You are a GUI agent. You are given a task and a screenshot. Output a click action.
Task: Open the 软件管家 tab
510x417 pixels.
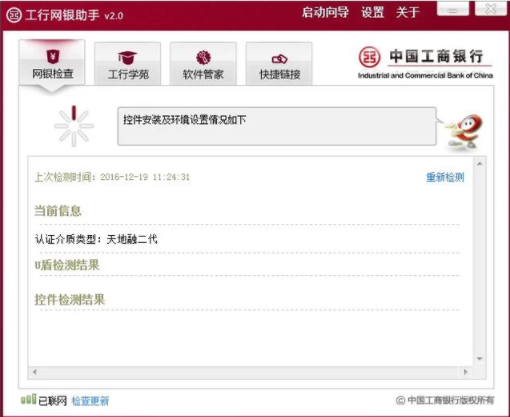pyautogui.click(x=203, y=64)
